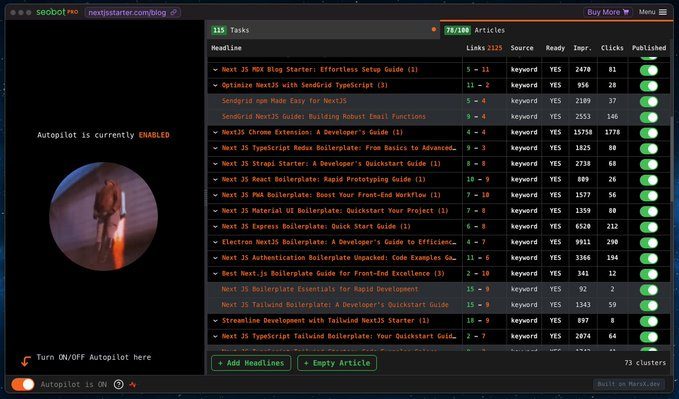This screenshot has height=399, width=679.
Task: Open Sendgrid npm Made Easy for NextJS
Action: 284,101
